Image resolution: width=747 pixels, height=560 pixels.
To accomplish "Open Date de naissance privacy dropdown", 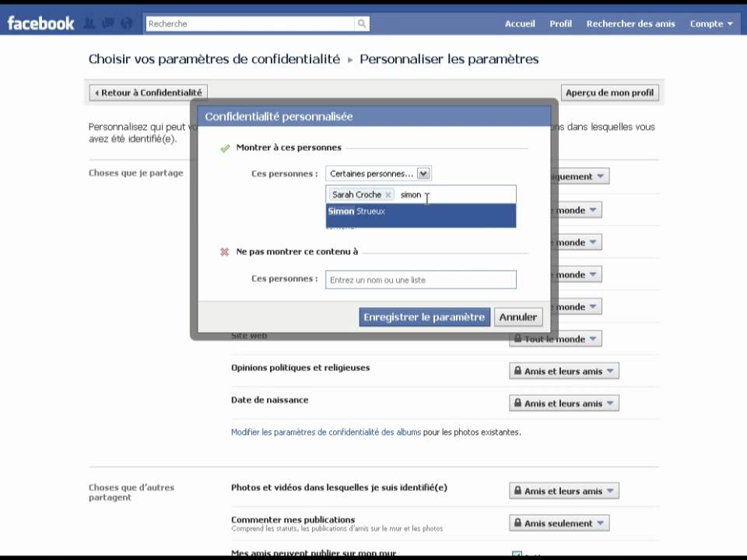I will pyautogui.click(x=564, y=404).
